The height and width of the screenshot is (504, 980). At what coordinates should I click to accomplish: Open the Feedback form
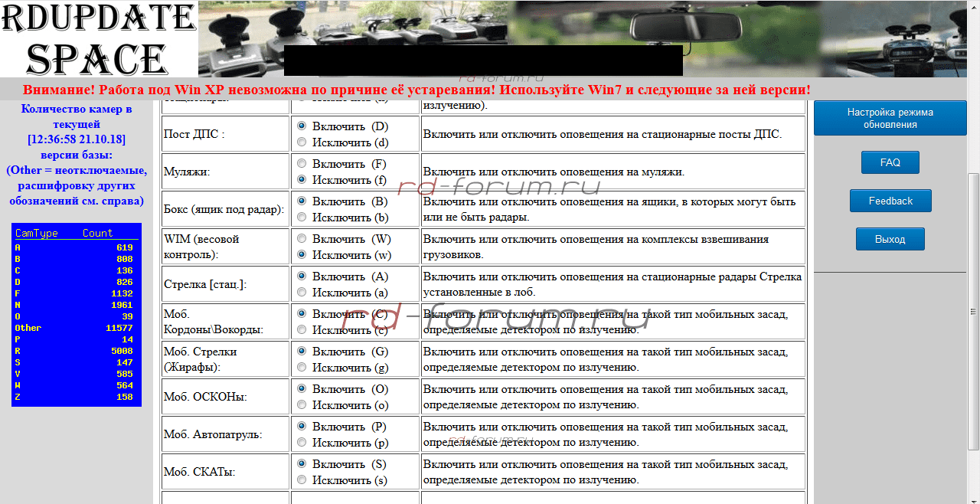tap(890, 201)
